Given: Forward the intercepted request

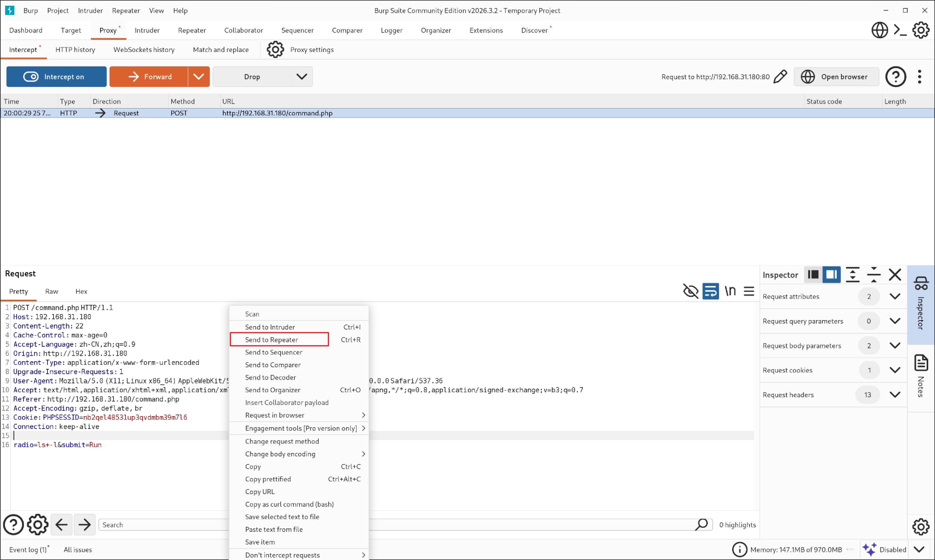Looking at the screenshot, I should [x=149, y=77].
